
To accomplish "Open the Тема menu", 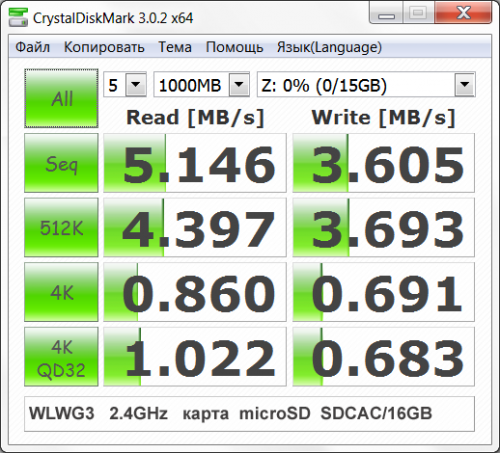I will point(175,47).
